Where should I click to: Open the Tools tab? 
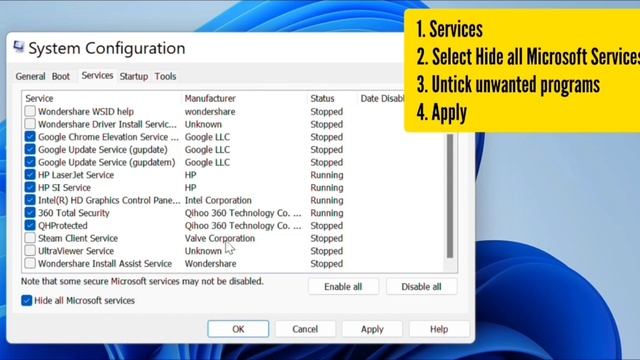[x=165, y=76]
